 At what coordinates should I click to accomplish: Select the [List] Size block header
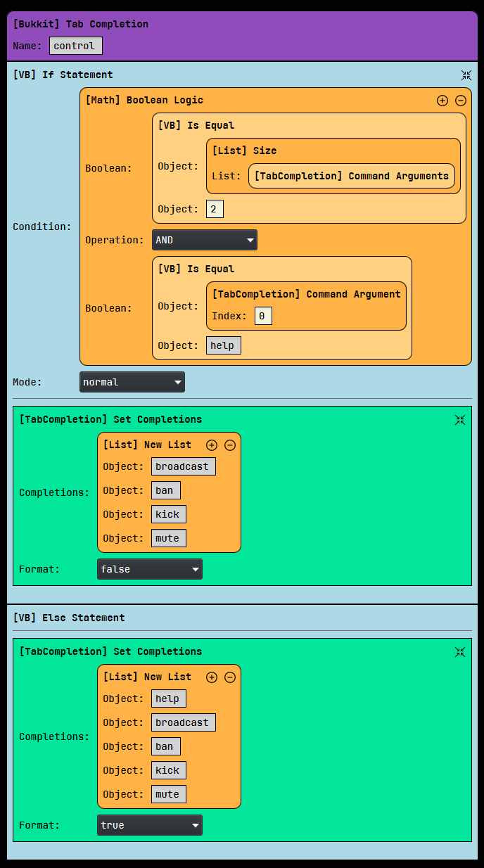244,151
